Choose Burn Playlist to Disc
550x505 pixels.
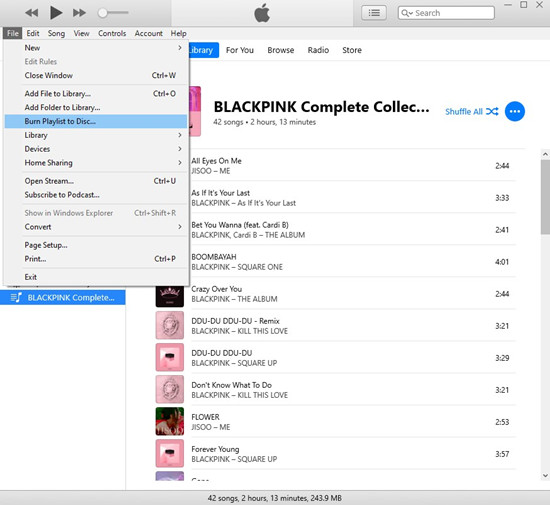[x=96, y=121]
